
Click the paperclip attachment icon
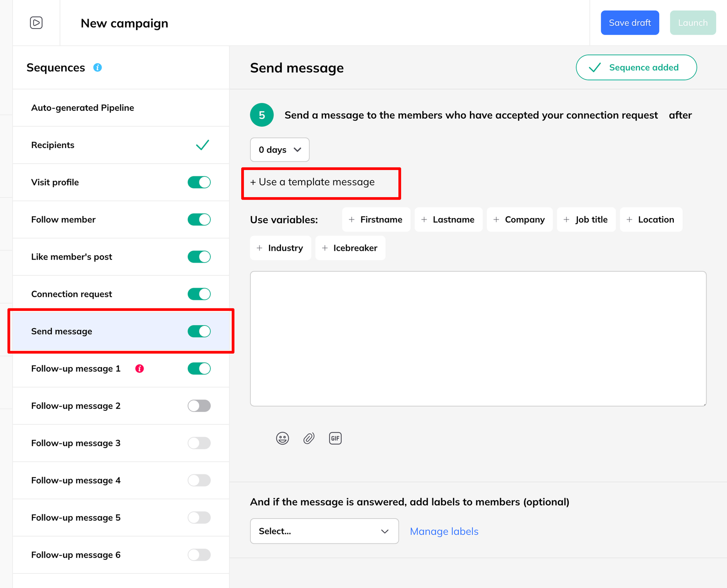pyautogui.click(x=309, y=439)
